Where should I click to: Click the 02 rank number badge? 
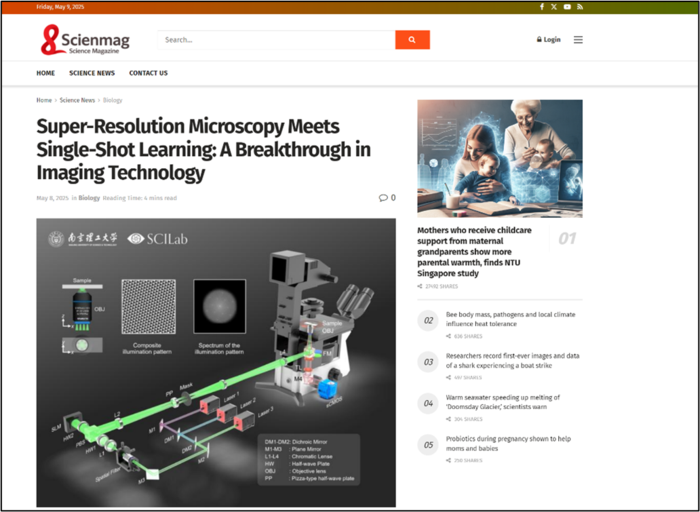428,321
